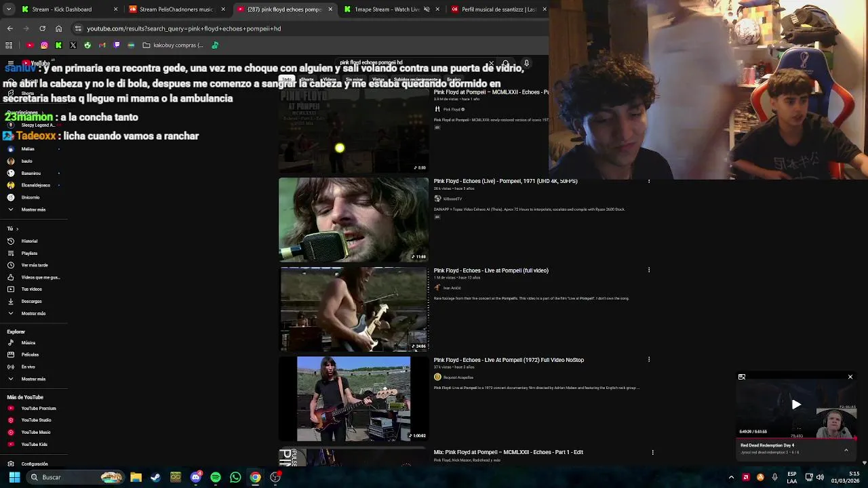Reload the YouTube page
Screen dimensions: 868x488
pos(42,28)
